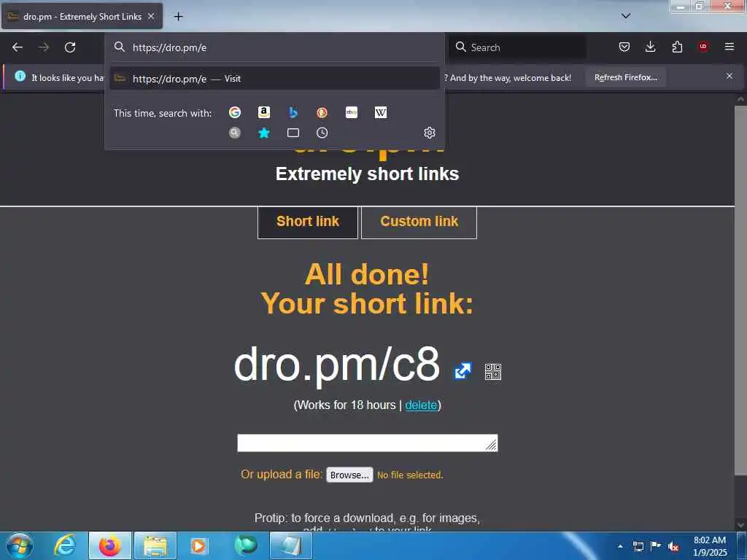The height and width of the screenshot is (560, 747).
Task: Open File Explorer from taskbar
Action: (155, 545)
